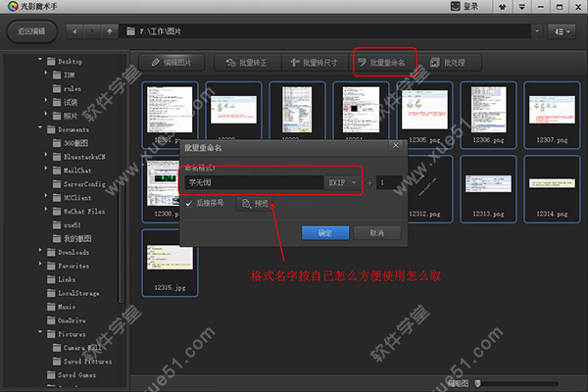
Task: Collapse the Pictures tree node
Action: point(40,331)
